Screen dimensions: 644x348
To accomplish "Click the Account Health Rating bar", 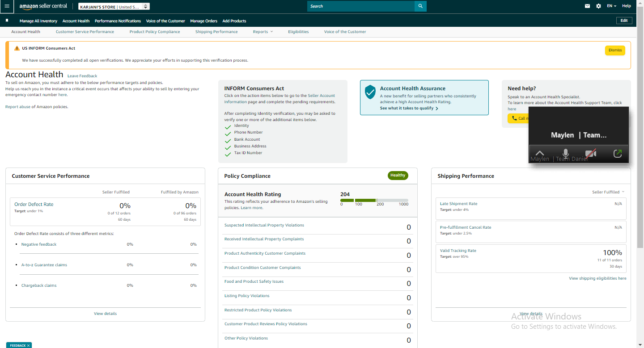I will click(x=374, y=200).
